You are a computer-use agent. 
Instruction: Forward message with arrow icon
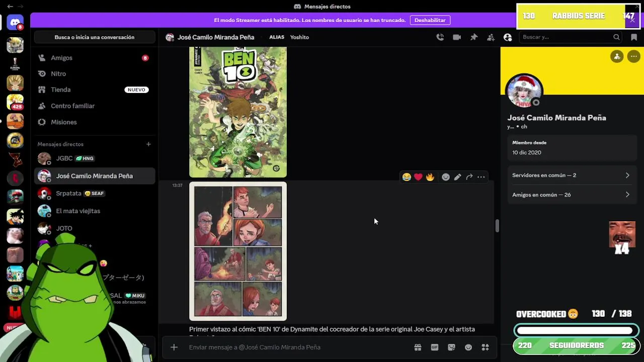pyautogui.click(x=469, y=177)
